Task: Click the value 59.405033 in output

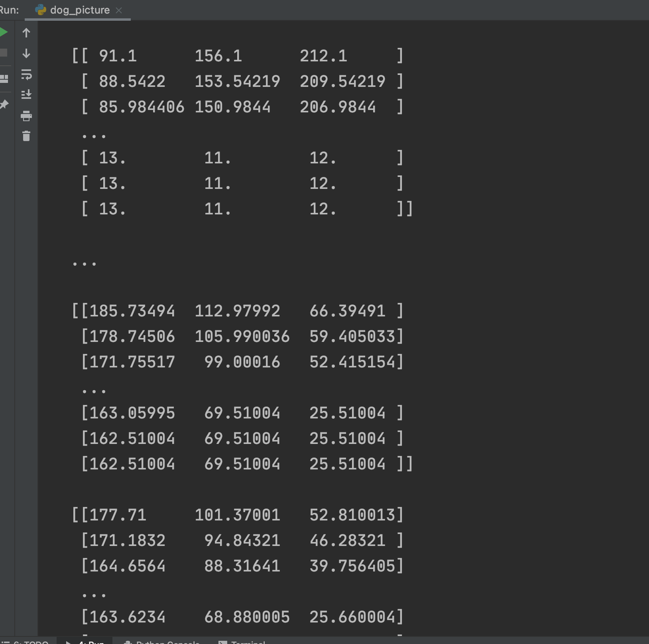Action: 352,336
